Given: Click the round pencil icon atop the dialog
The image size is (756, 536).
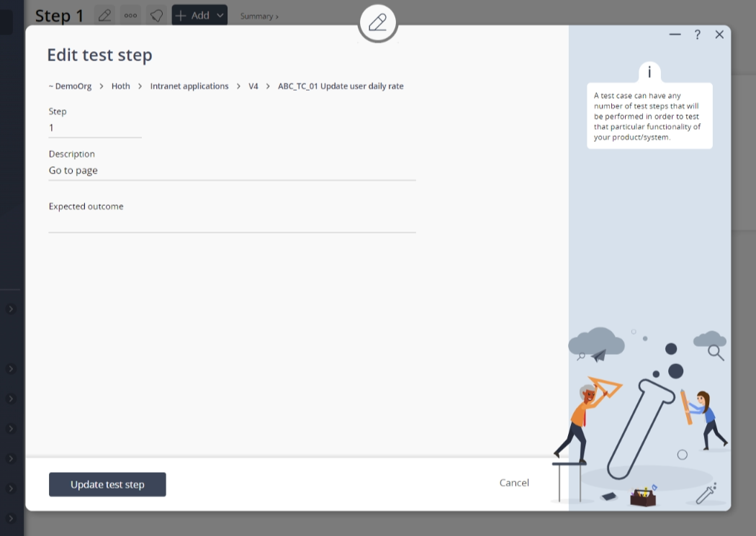Looking at the screenshot, I should [x=378, y=22].
